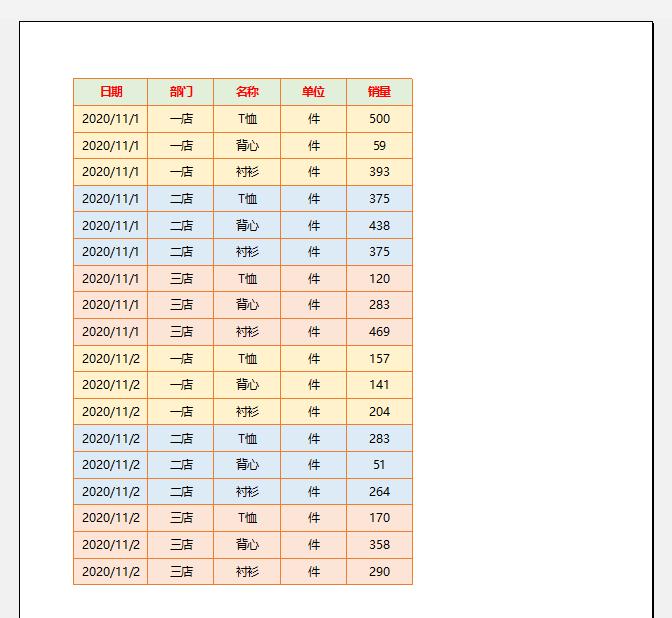Select 一店 in the 157 sales row

click(x=180, y=359)
